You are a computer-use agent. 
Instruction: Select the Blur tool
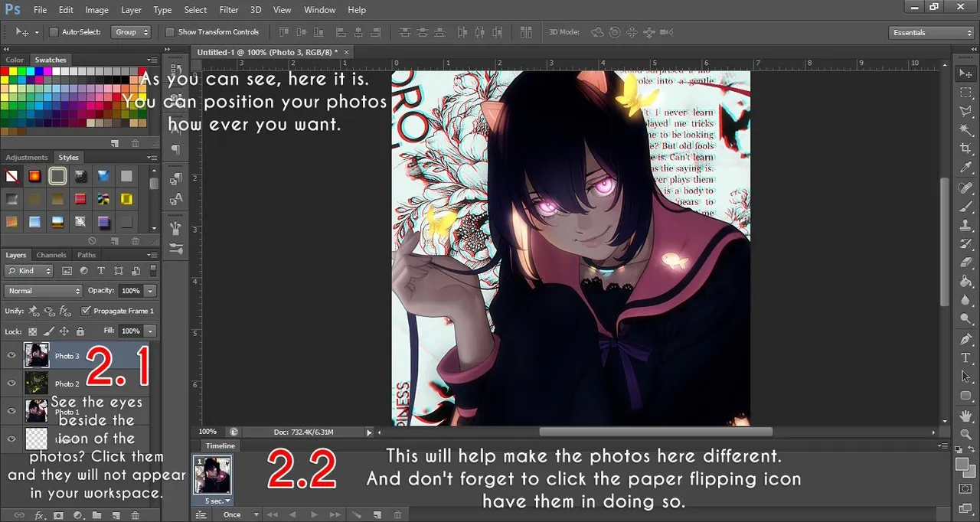point(965,300)
